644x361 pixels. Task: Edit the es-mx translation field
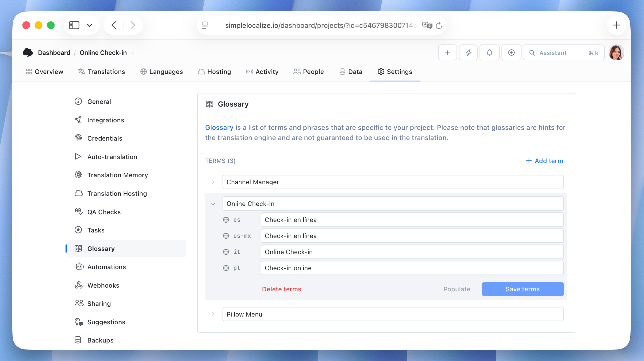(412, 236)
